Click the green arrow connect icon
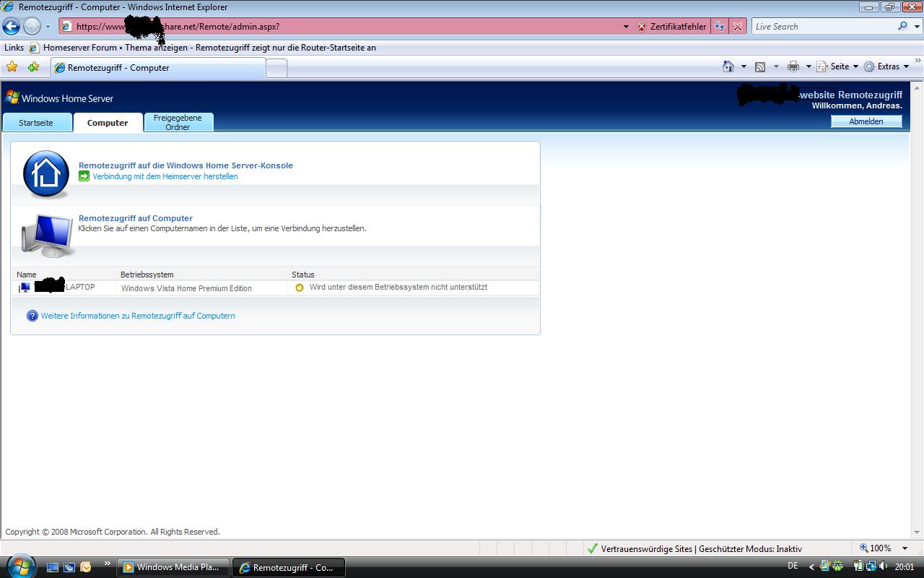This screenshot has height=578, width=924. tap(84, 176)
